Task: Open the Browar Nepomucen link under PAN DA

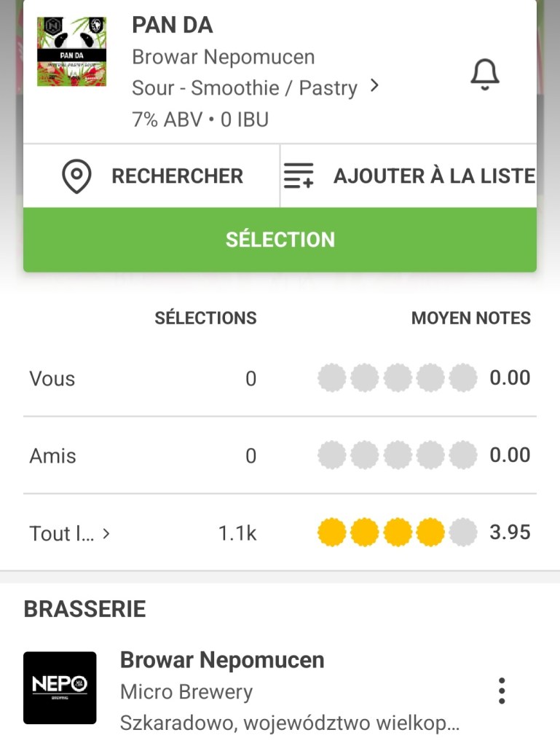Action: click(223, 57)
